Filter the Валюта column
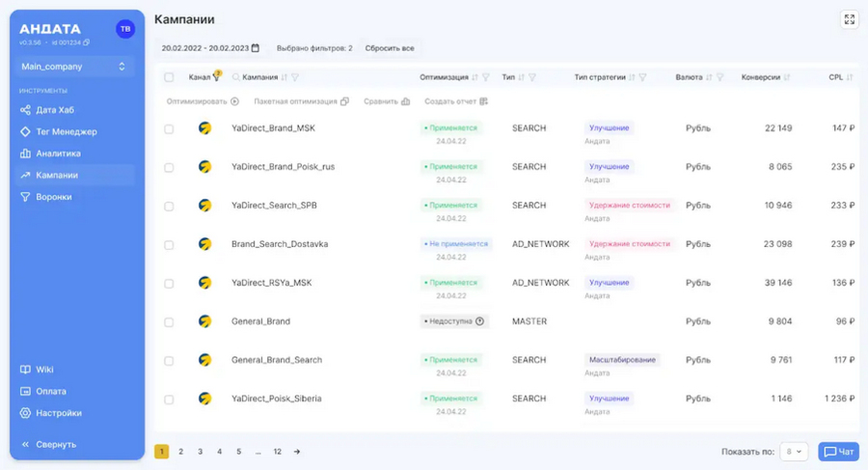Screen dimensions: 868x470 pyautogui.click(x=719, y=77)
